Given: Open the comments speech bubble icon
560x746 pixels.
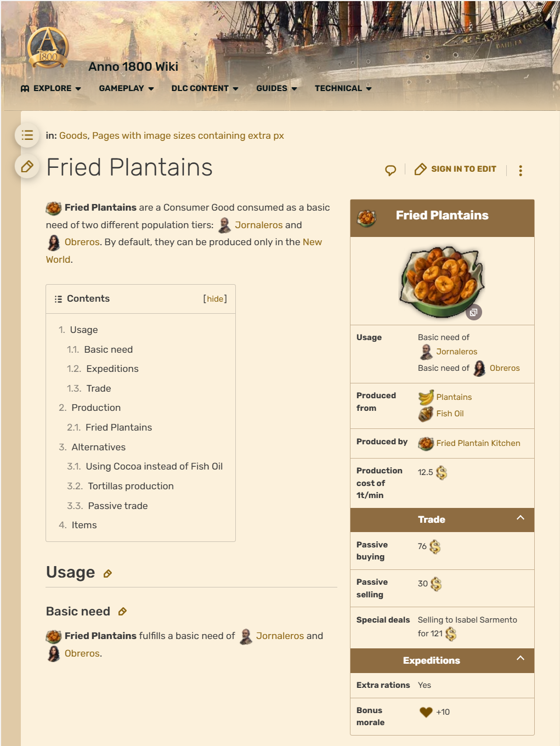Looking at the screenshot, I should (x=391, y=170).
